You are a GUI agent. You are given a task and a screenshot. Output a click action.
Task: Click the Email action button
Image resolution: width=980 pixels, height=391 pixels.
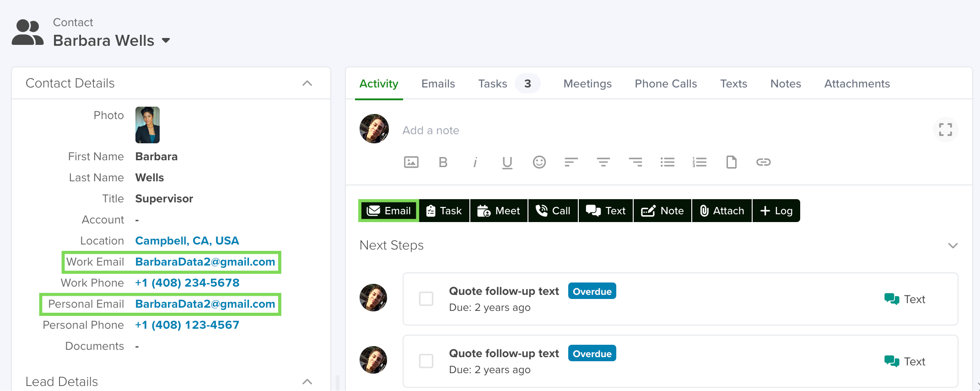pyautogui.click(x=389, y=211)
